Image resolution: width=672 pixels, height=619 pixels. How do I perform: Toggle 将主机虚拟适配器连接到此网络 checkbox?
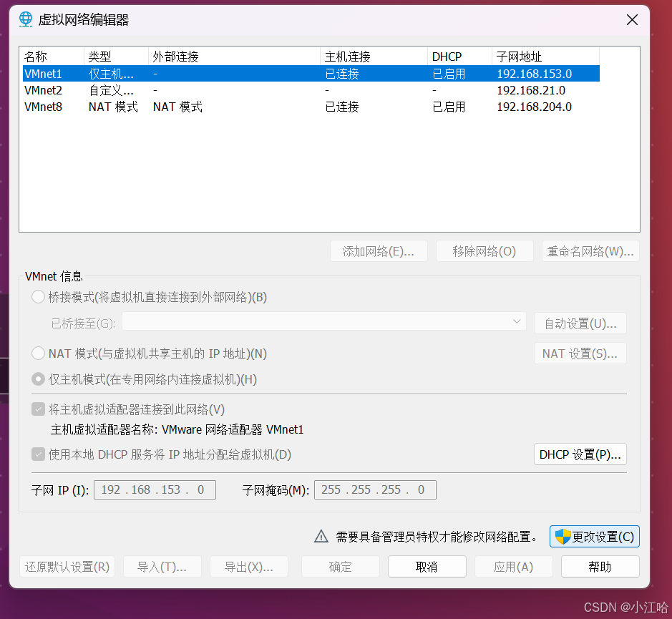tap(38, 409)
